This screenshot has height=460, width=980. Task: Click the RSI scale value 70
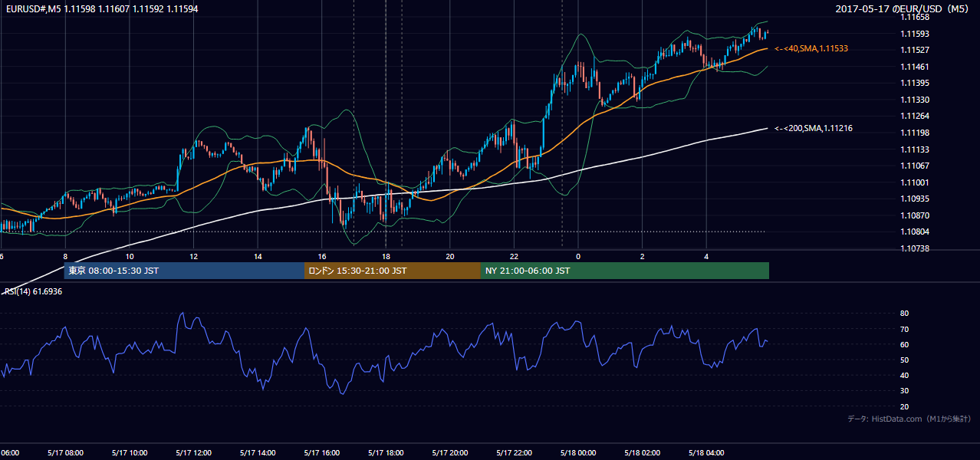pyautogui.click(x=904, y=330)
